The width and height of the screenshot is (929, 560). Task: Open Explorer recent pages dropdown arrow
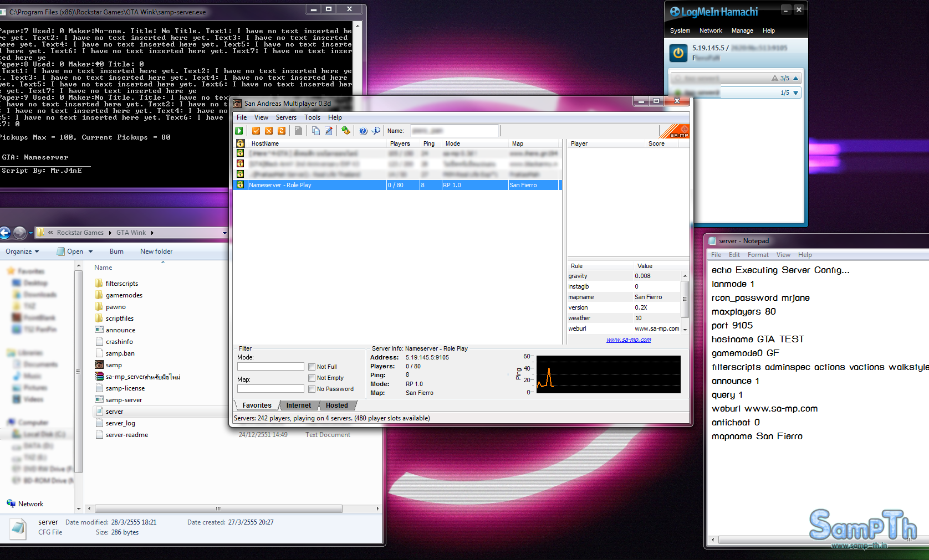click(30, 233)
